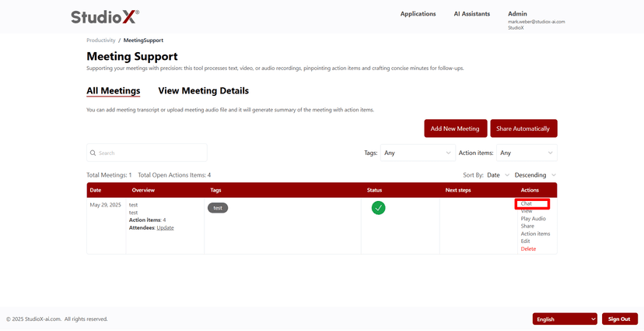The height and width of the screenshot is (331, 644).
Task: Open the Admin account menu
Action: pos(517,14)
